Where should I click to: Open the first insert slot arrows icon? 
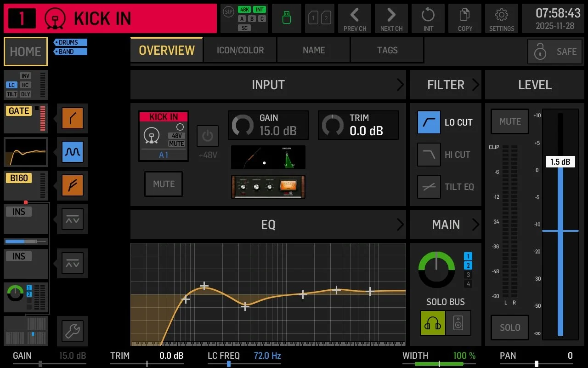coord(73,219)
